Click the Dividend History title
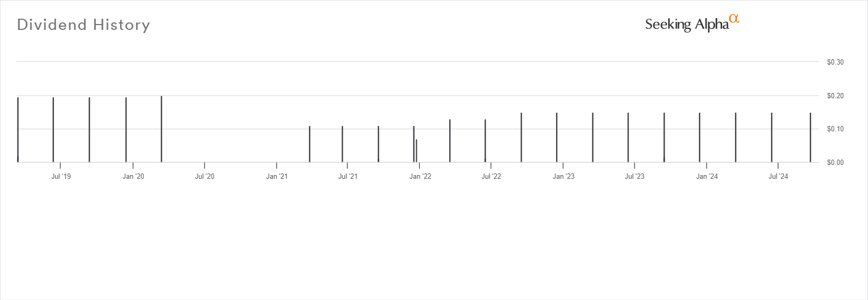The height and width of the screenshot is (300, 868). 83,25
